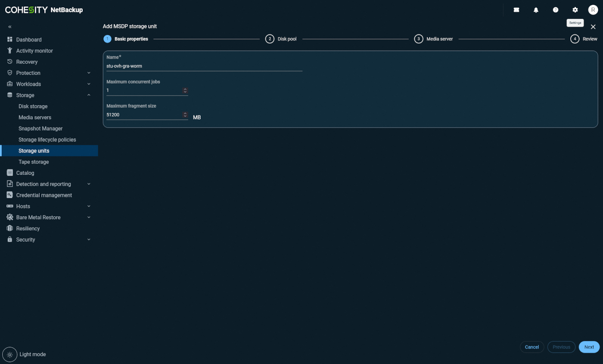The height and width of the screenshot is (364, 603).
Task: Click the Cancel button
Action: pos(532,347)
